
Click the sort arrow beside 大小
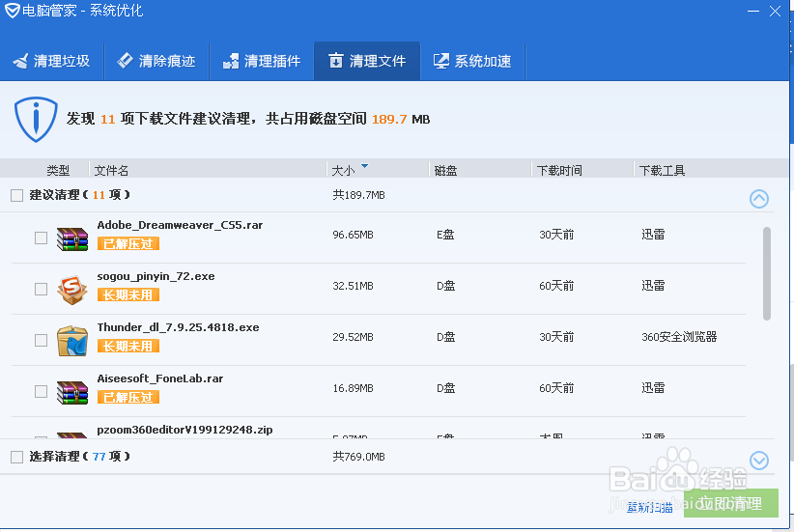click(x=364, y=166)
